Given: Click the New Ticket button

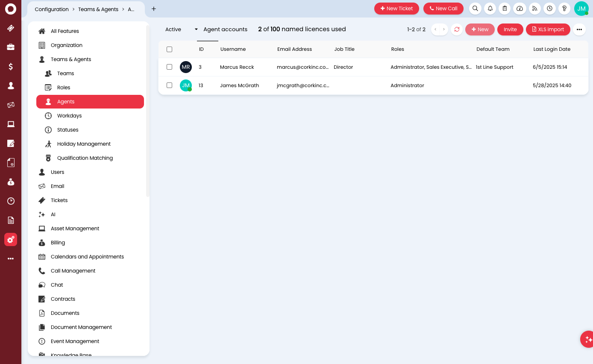Looking at the screenshot, I should point(397,9).
